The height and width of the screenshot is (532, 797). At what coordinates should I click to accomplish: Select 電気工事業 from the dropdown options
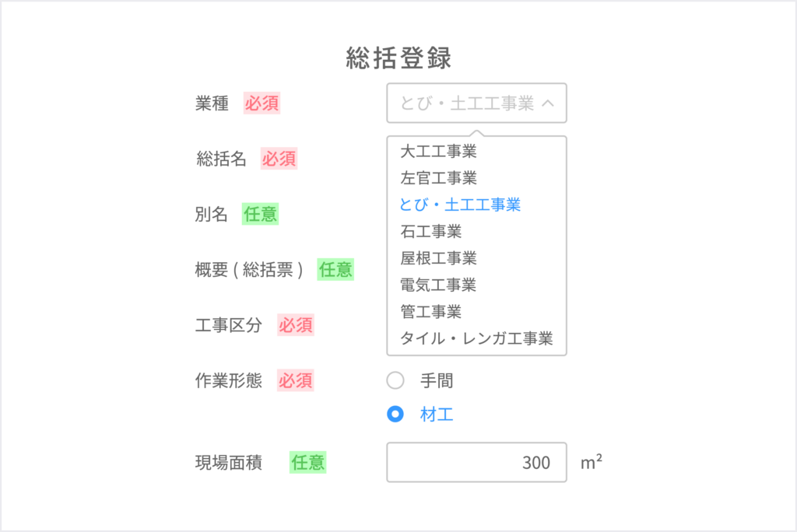438,285
